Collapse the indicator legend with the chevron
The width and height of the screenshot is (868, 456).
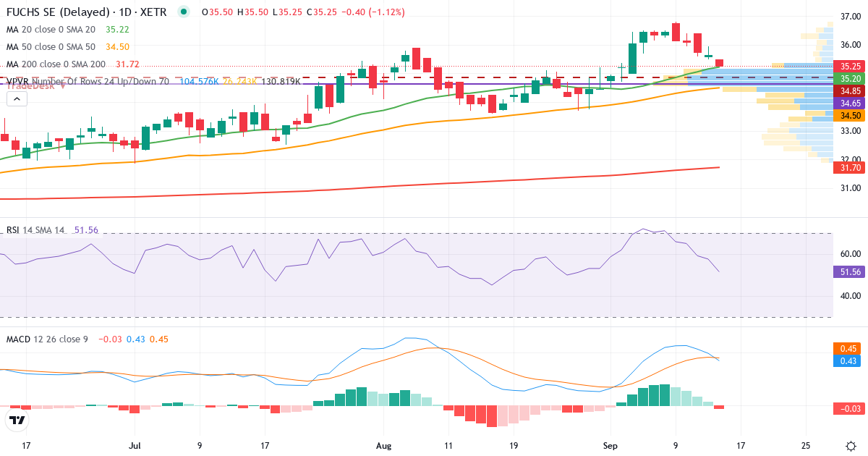17,99
